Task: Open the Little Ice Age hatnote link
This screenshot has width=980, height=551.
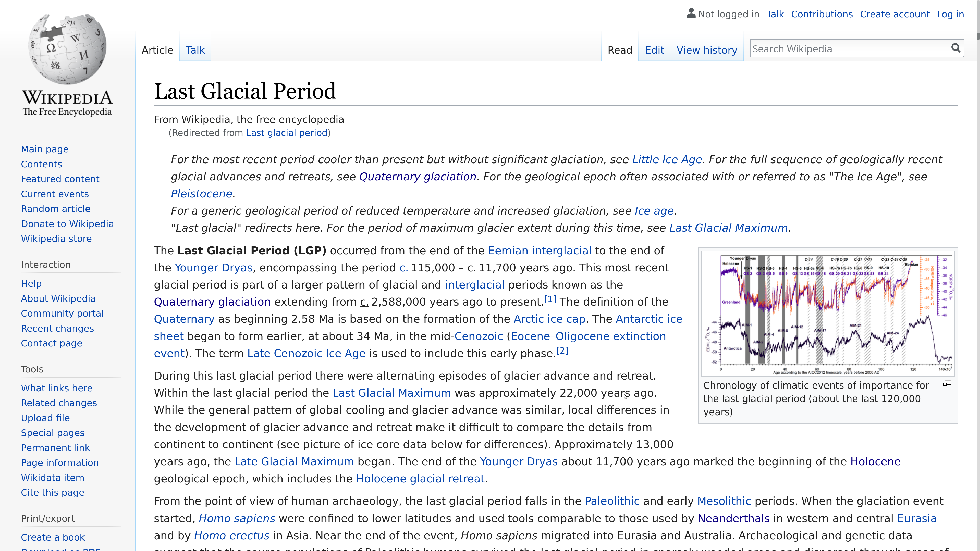Action: pyautogui.click(x=667, y=159)
